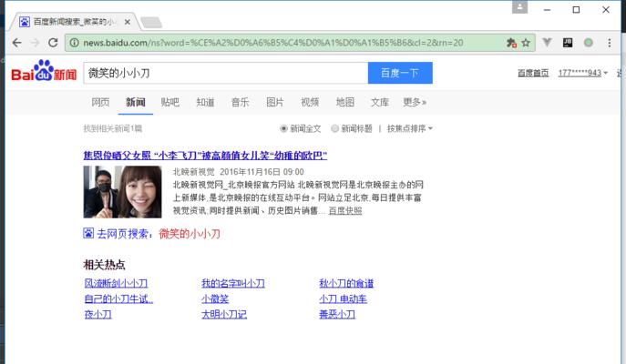Expand the 更多» menu
Image resolution: width=626 pixels, height=364 pixels.
[x=415, y=102]
